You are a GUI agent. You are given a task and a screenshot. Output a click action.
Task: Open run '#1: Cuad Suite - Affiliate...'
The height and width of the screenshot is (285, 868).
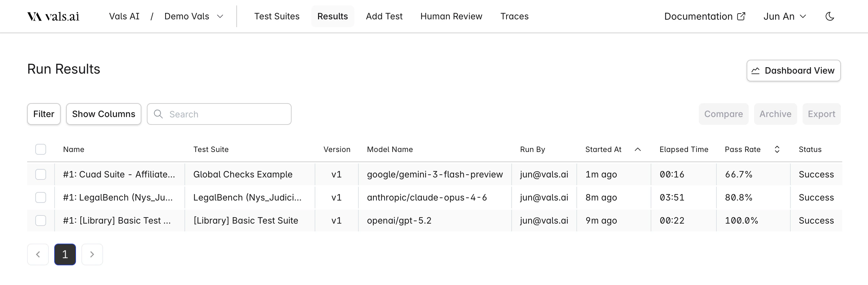[x=119, y=174]
